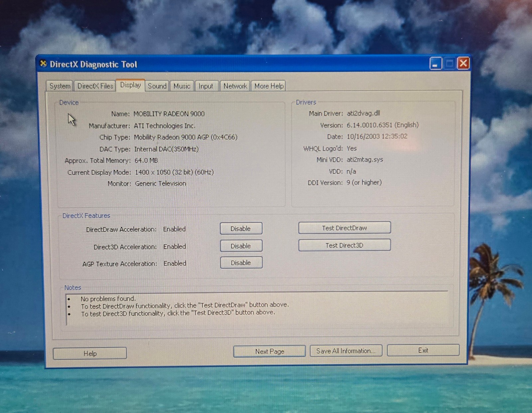Disable DirectDraw Acceleration

coord(241,228)
